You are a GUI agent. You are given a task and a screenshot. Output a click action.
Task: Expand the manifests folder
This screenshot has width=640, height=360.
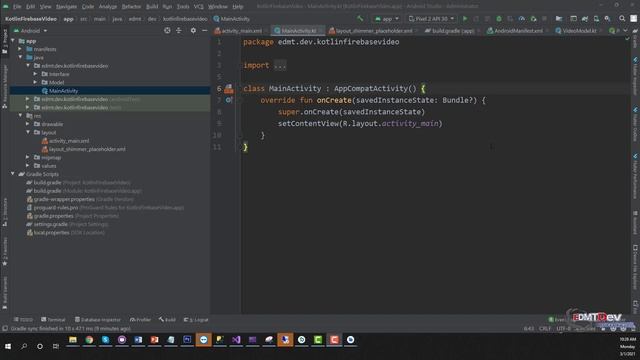tap(20, 49)
